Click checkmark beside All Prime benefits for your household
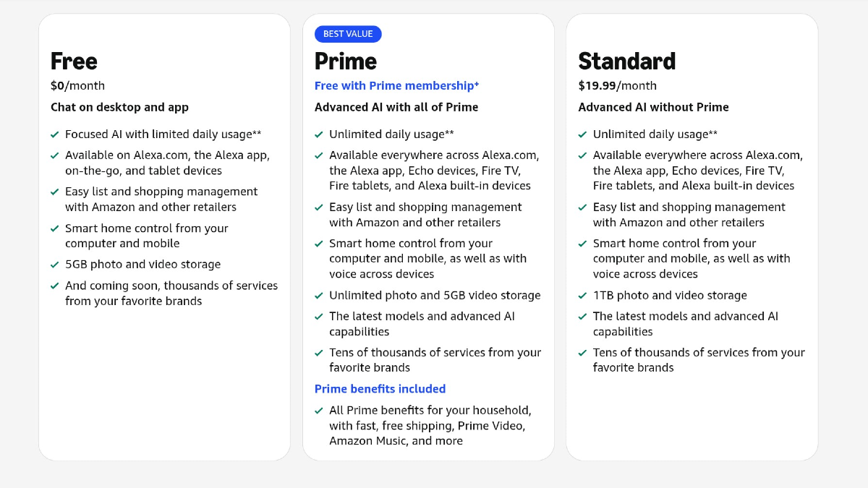 click(x=319, y=411)
